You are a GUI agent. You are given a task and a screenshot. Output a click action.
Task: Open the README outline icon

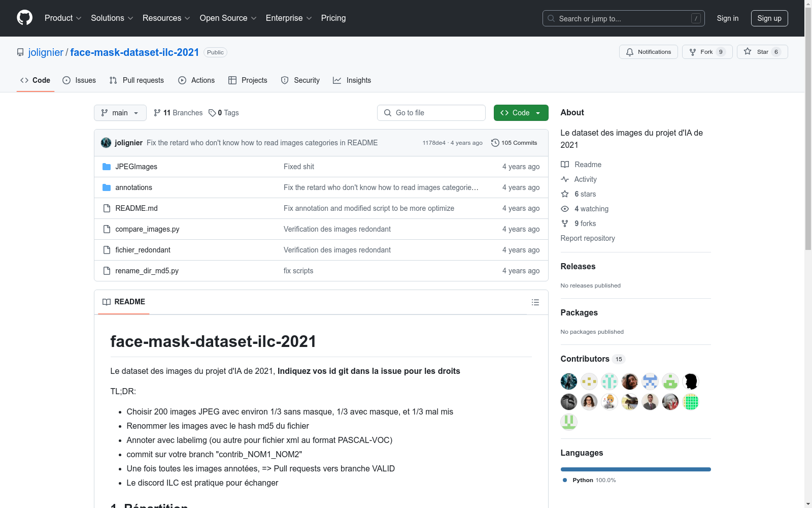point(535,302)
